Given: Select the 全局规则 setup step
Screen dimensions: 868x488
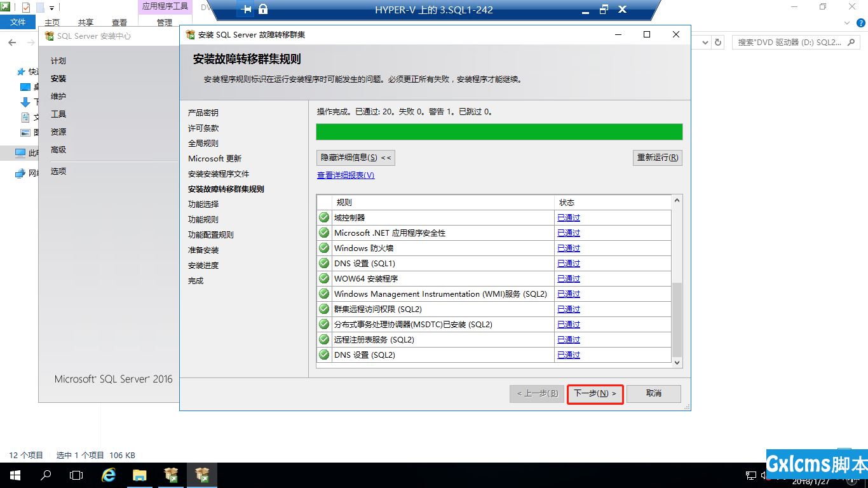Looking at the screenshot, I should click(203, 143).
